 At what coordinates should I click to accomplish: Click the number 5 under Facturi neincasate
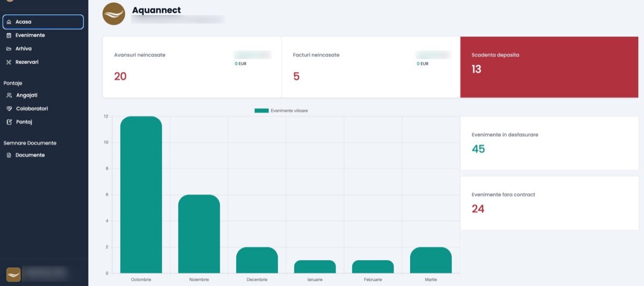coord(296,76)
